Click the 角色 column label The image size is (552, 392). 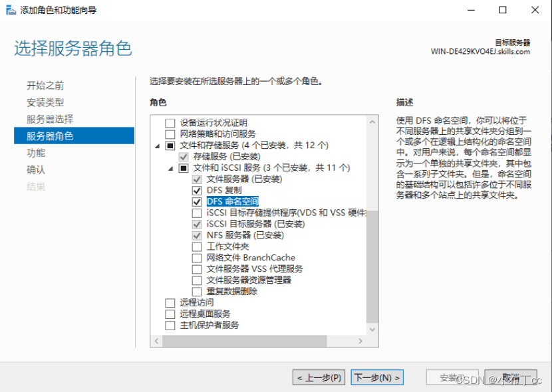(158, 103)
